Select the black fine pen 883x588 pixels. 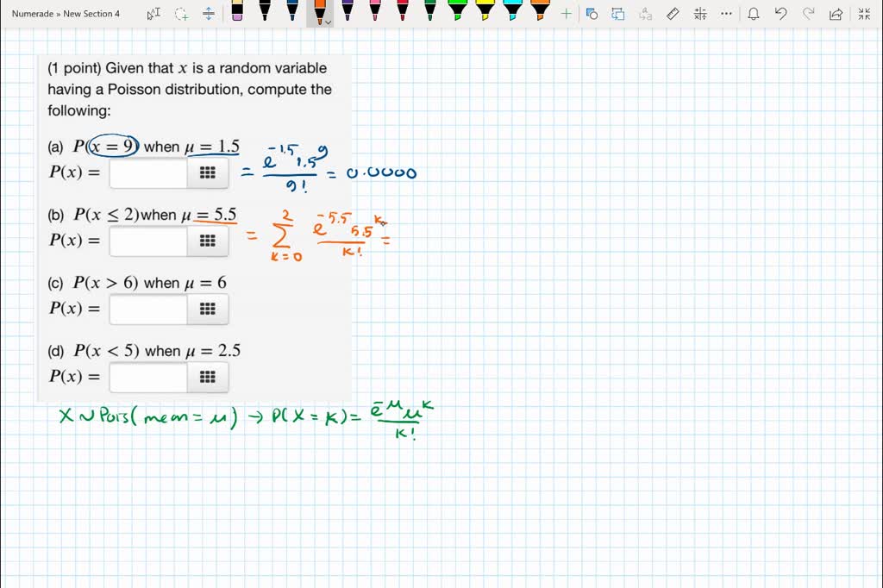(x=266, y=14)
